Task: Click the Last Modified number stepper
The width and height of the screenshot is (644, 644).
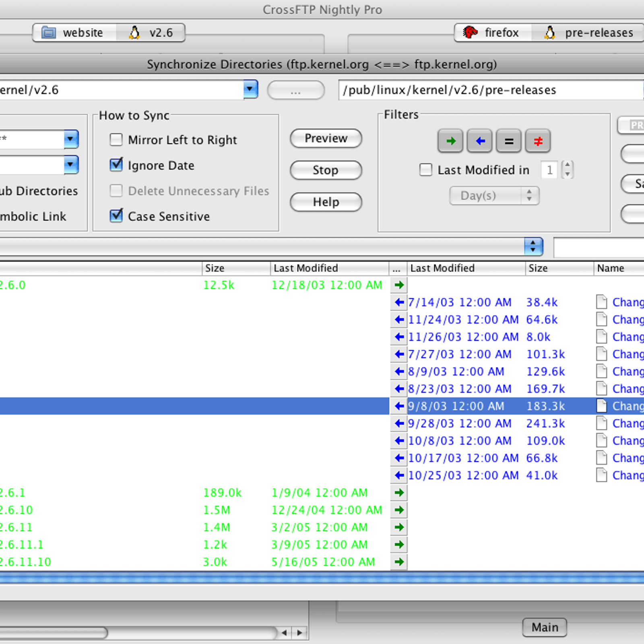Action: coord(567,169)
